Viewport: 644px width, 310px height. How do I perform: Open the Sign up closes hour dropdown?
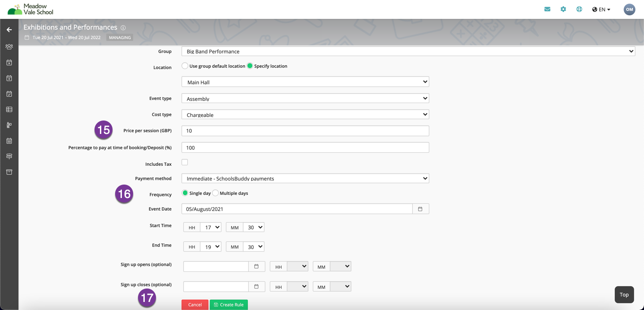pos(298,287)
